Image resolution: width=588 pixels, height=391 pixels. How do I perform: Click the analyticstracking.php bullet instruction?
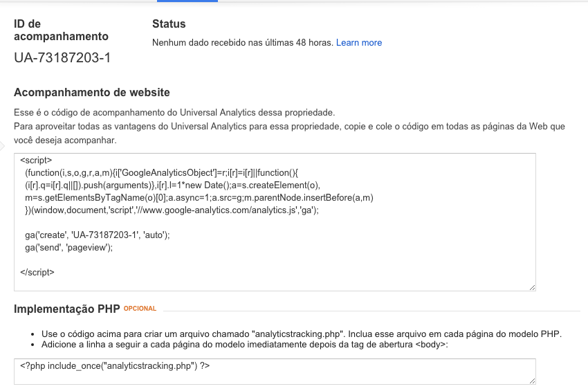(x=301, y=334)
